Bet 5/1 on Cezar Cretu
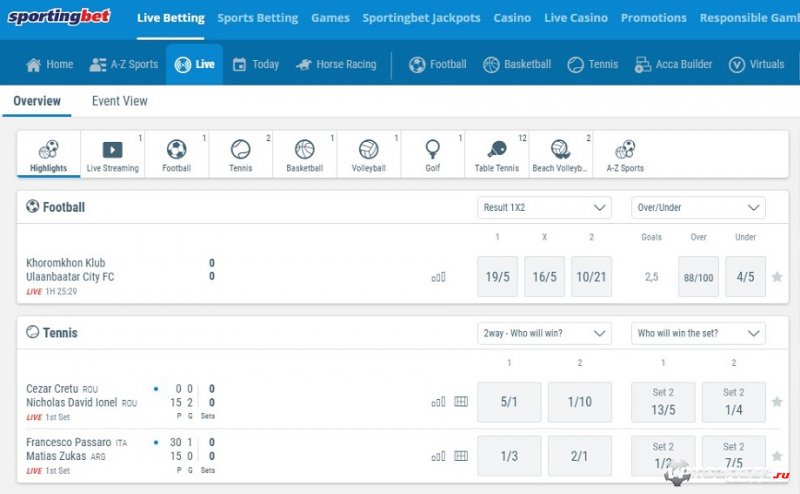Screen dimensions: 800x494 click(509, 402)
